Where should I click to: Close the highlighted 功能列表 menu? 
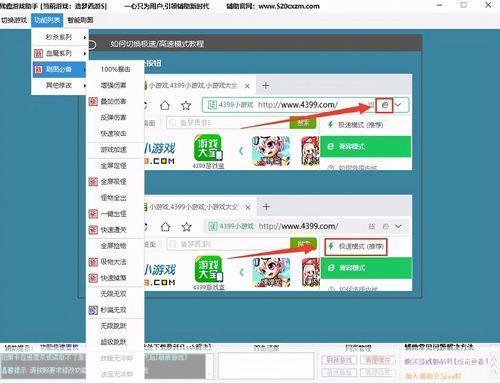(x=47, y=20)
